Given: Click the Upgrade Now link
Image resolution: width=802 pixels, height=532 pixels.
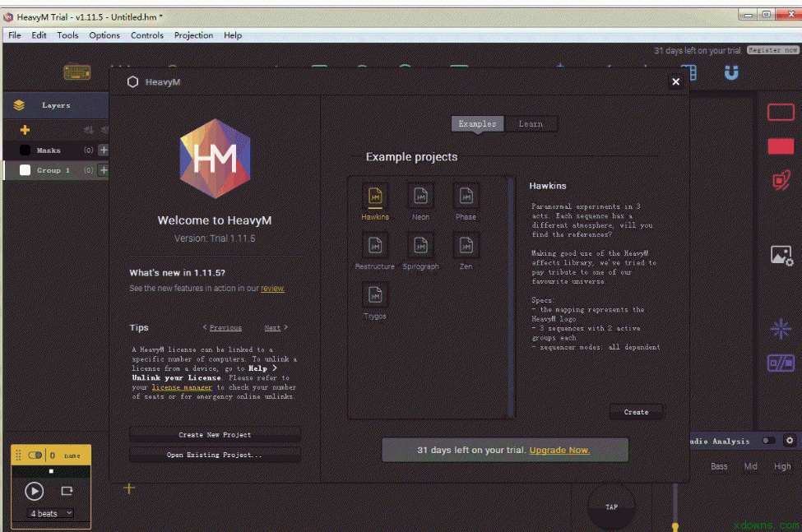Looking at the screenshot, I should coord(559,450).
